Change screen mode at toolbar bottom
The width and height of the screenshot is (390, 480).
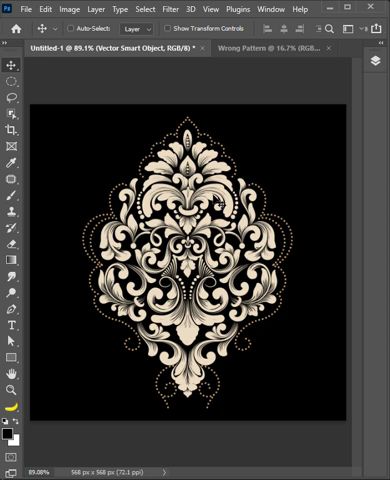11,473
